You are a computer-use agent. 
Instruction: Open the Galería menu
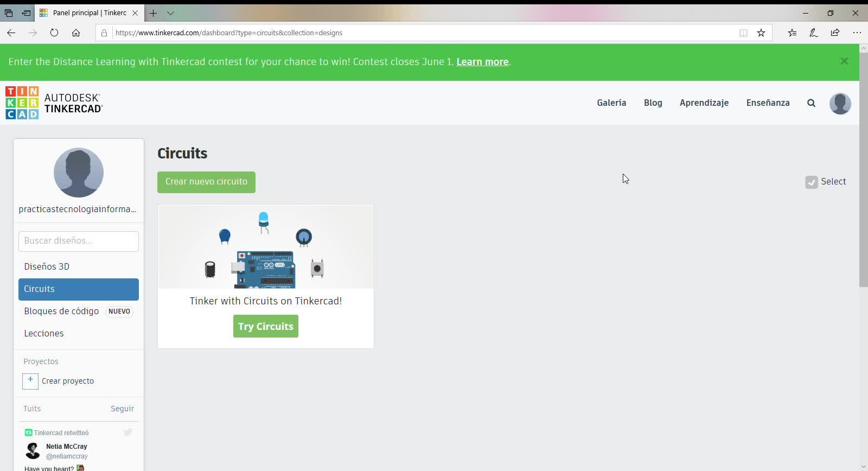(x=611, y=103)
